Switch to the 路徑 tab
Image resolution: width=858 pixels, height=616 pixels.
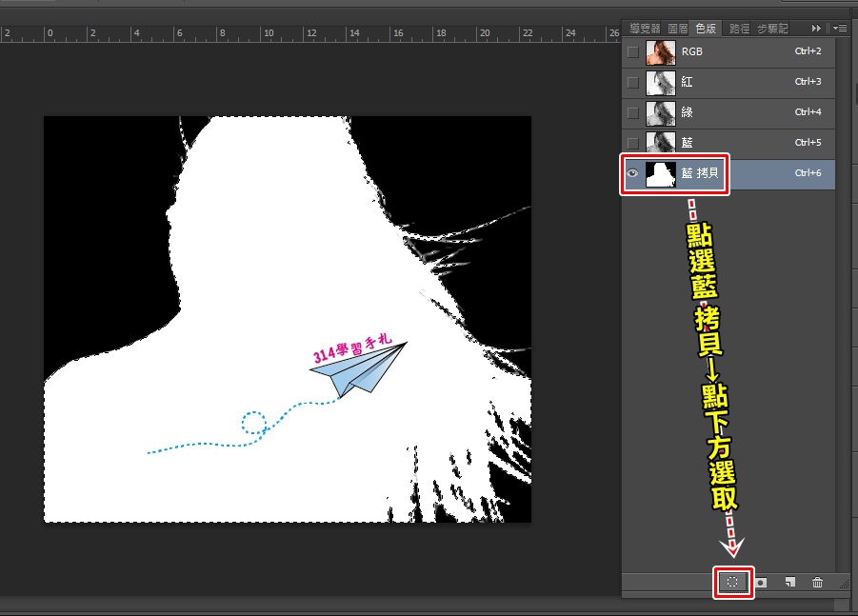pyautogui.click(x=739, y=28)
